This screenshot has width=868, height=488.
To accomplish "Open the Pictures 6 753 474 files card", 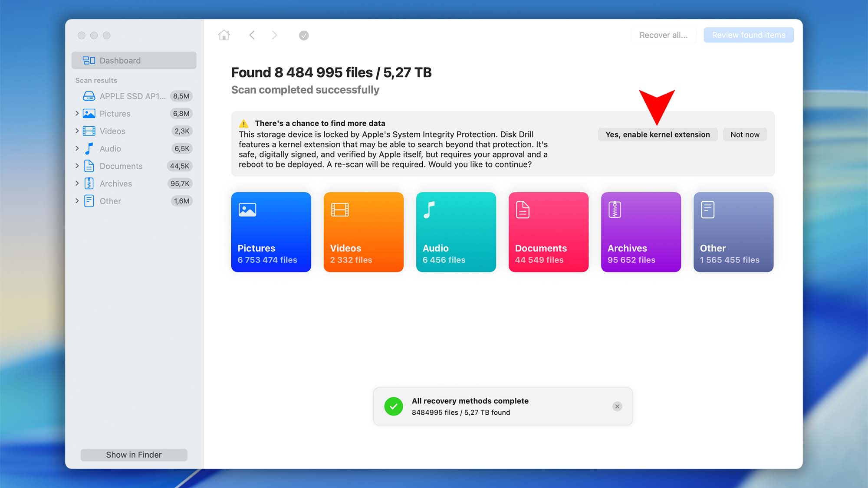I will tap(271, 232).
